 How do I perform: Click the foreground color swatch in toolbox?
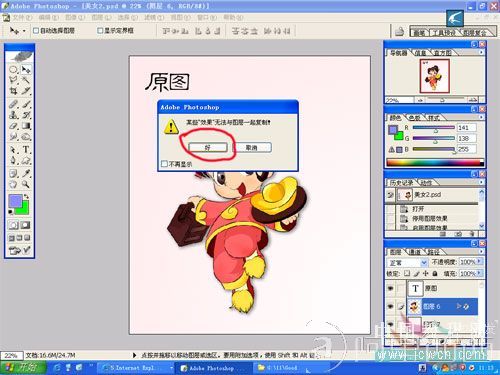point(15,201)
